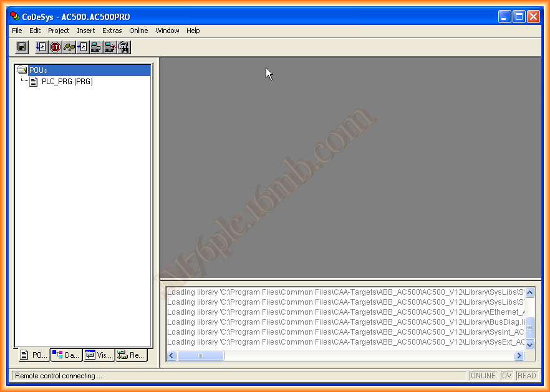Click the Step in toolbar icon
The image size is (550, 392).
click(82, 47)
